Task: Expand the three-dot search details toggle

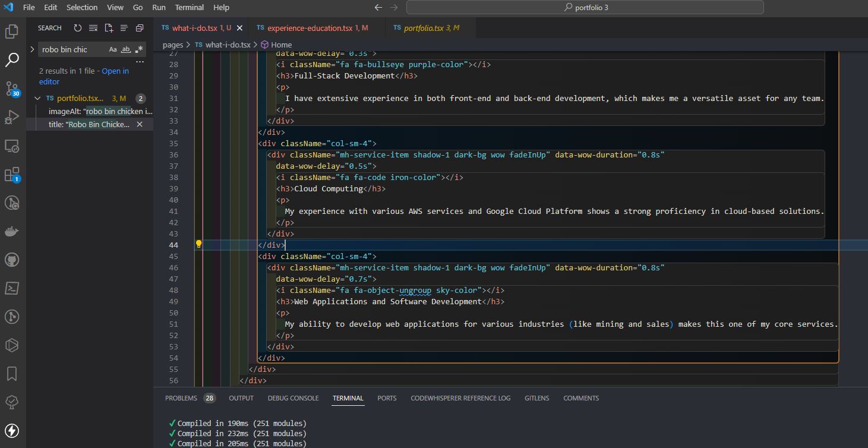Action: coord(140,61)
